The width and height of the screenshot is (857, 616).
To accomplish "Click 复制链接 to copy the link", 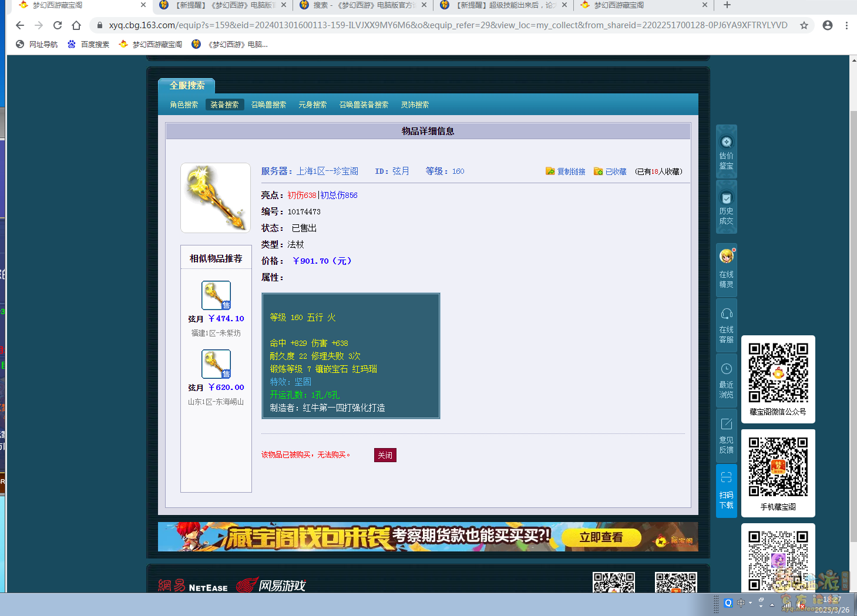I will [x=571, y=171].
